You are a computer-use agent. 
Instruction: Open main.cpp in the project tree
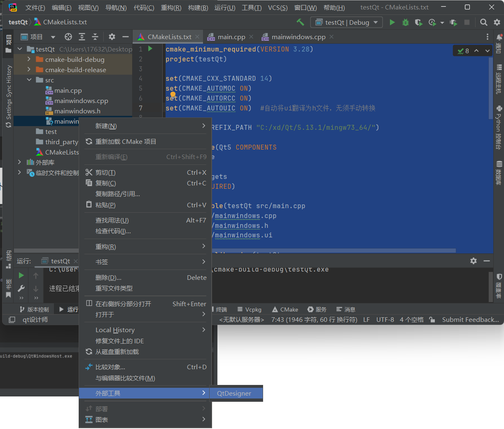(x=68, y=90)
